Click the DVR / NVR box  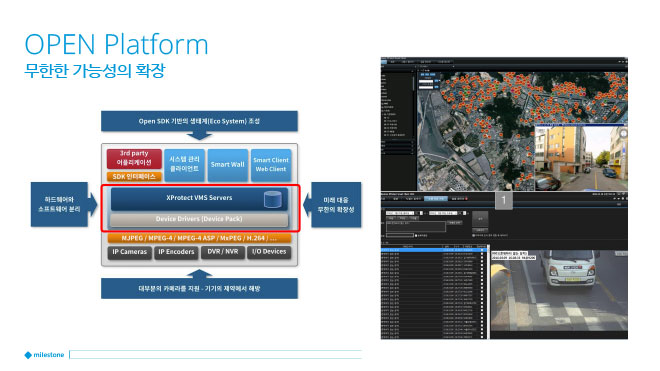[x=222, y=252]
